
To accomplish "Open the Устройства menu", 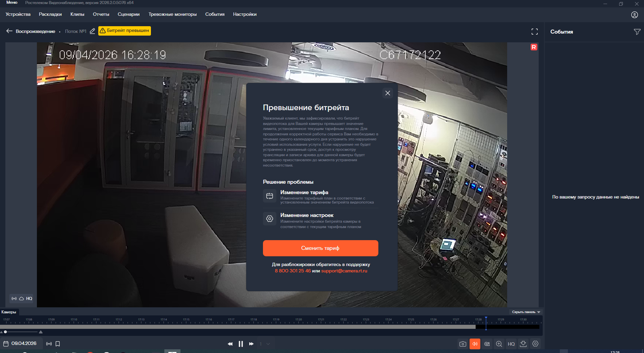I will click(17, 14).
